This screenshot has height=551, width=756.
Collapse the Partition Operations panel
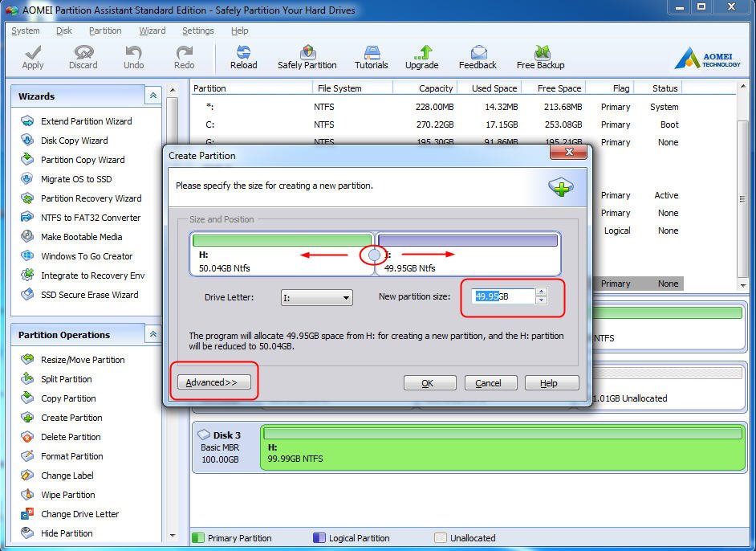click(x=152, y=334)
